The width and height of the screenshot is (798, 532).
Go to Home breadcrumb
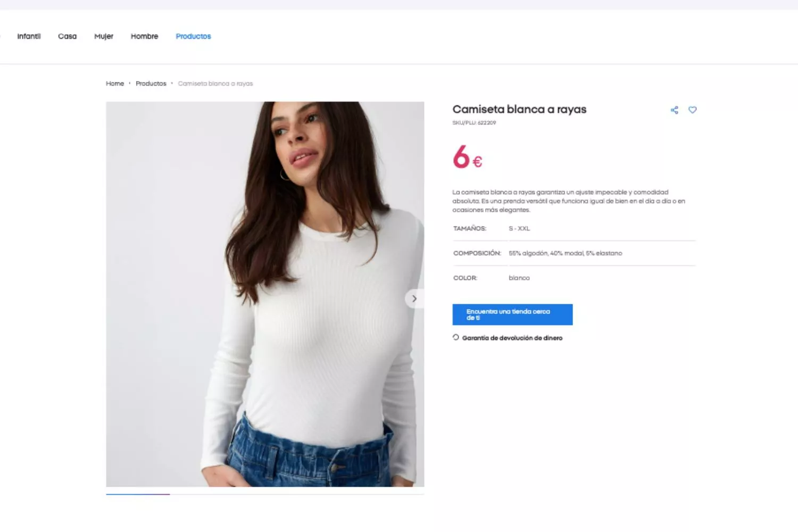[x=115, y=84]
